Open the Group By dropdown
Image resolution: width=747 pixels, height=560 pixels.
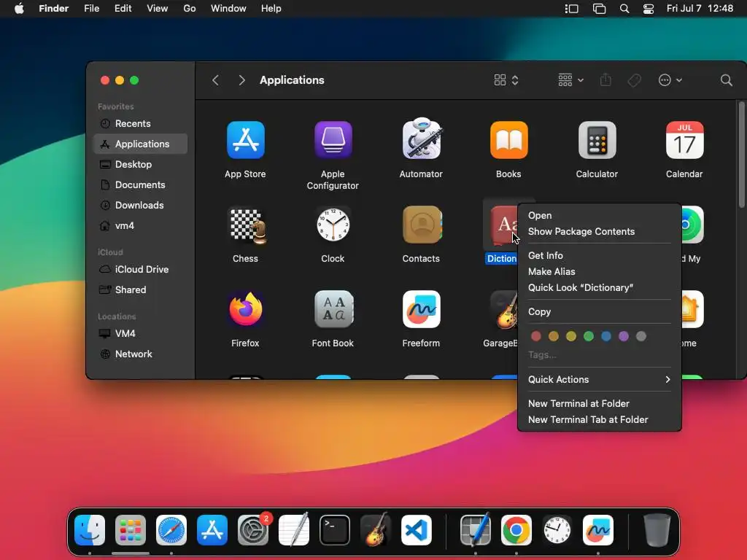coord(570,80)
